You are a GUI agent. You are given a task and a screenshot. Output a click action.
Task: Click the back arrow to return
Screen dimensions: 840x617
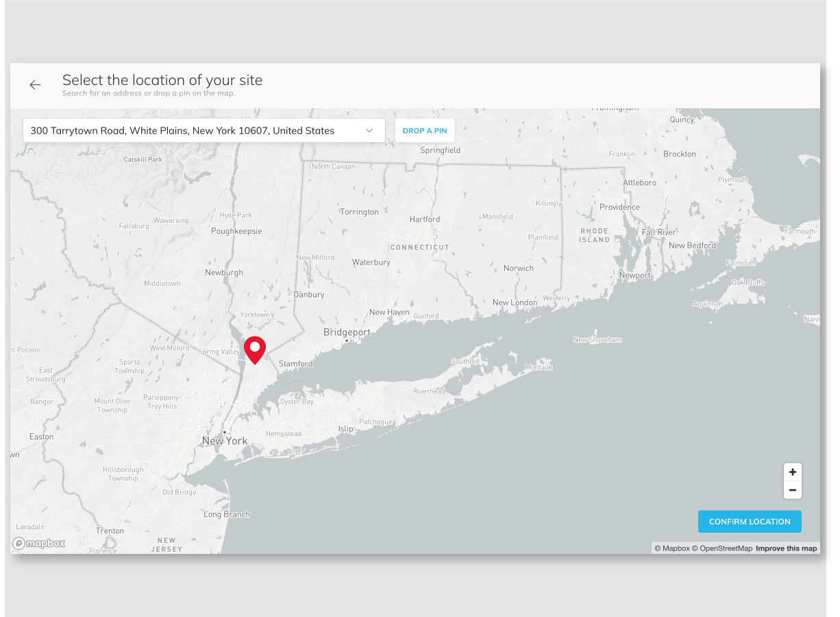click(x=35, y=84)
